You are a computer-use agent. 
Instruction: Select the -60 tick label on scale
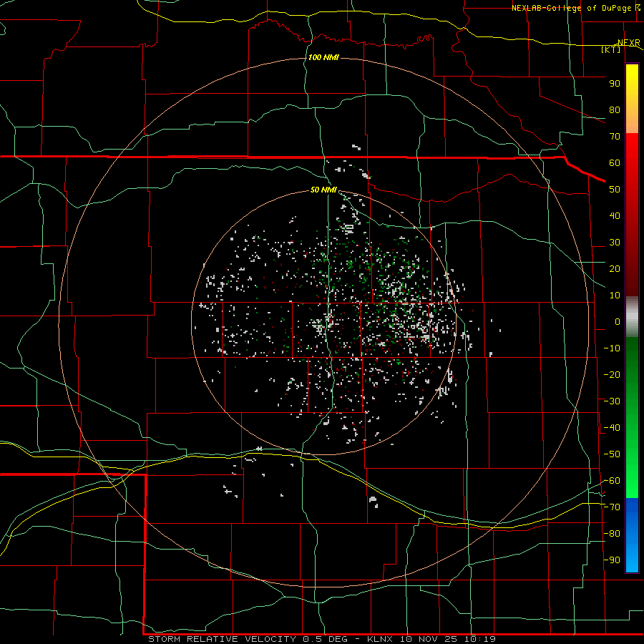[612, 481]
